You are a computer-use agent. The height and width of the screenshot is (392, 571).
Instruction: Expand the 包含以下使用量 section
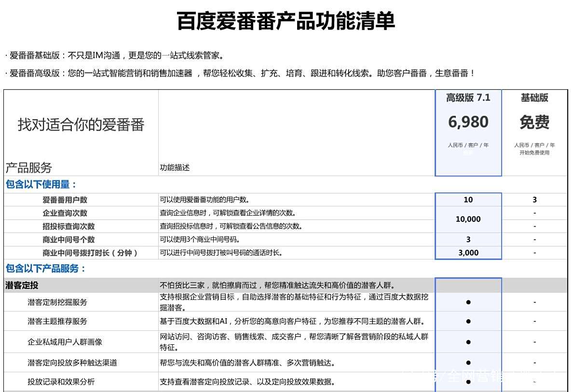pos(39,184)
